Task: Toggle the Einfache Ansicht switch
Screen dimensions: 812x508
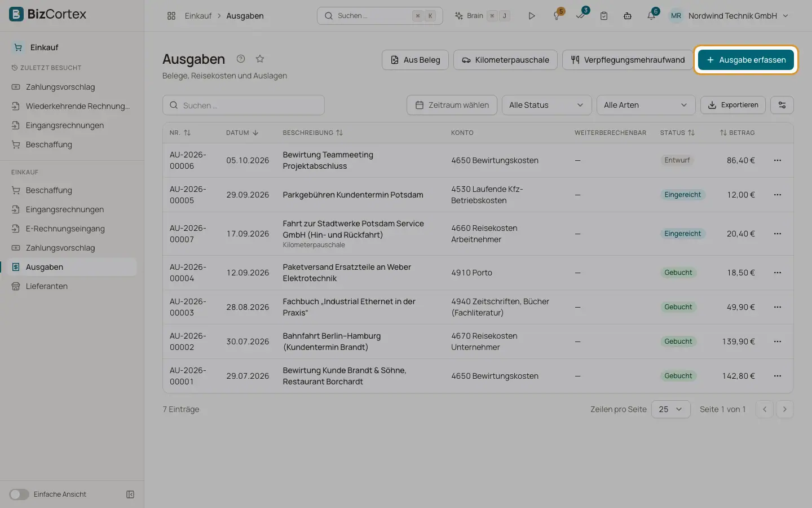Action: tap(19, 494)
